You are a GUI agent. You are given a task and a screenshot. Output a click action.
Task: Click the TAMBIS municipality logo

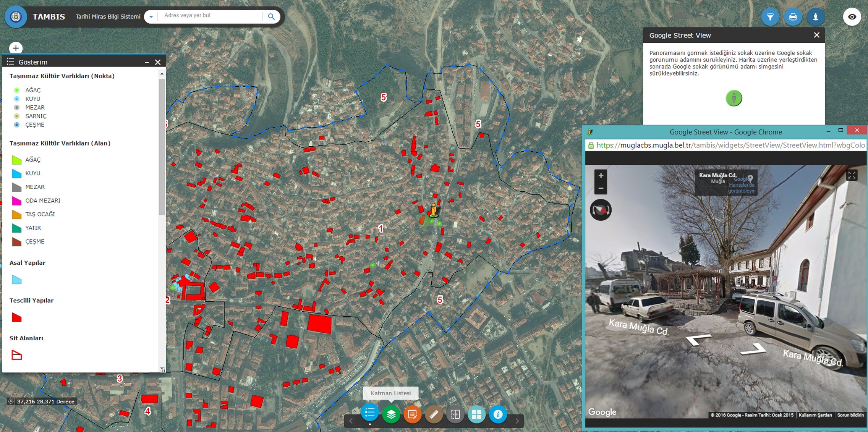(16, 17)
